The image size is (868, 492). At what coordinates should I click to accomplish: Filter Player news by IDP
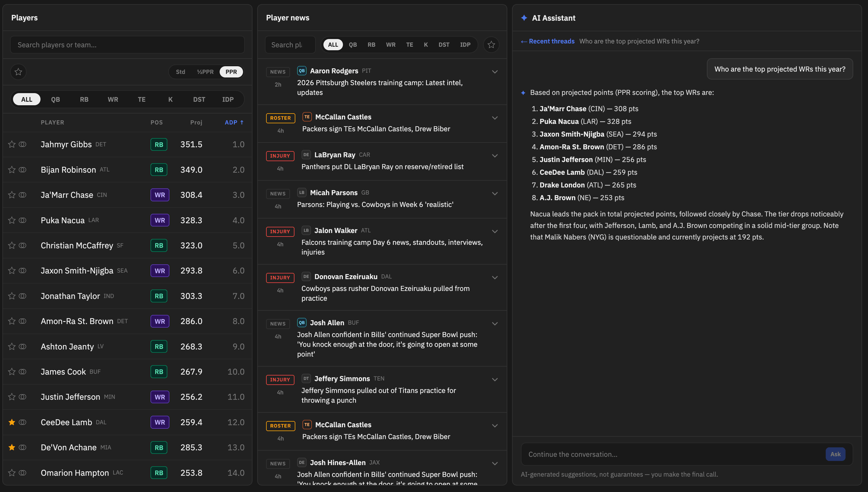tap(465, 45)
